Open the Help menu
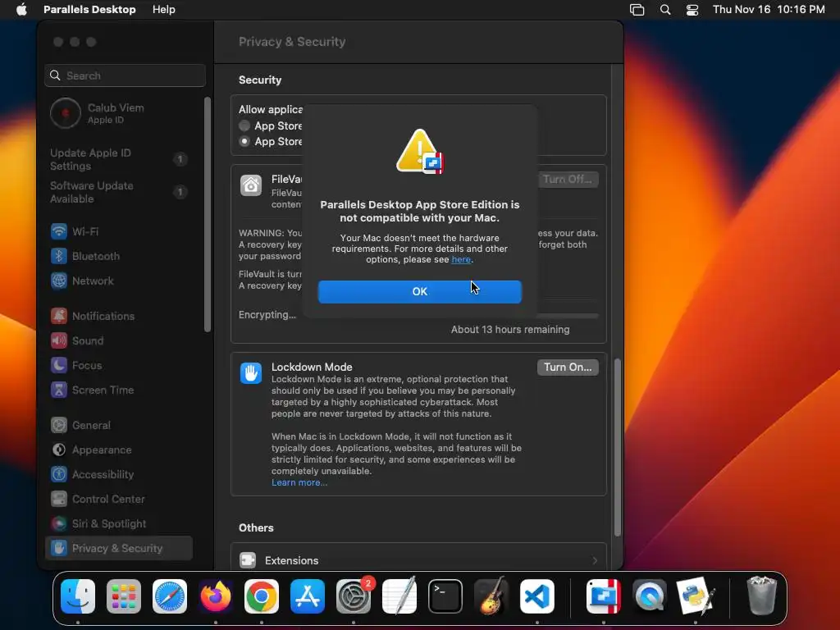The height and width of the screenshot is (630, 840). (163, 9)
